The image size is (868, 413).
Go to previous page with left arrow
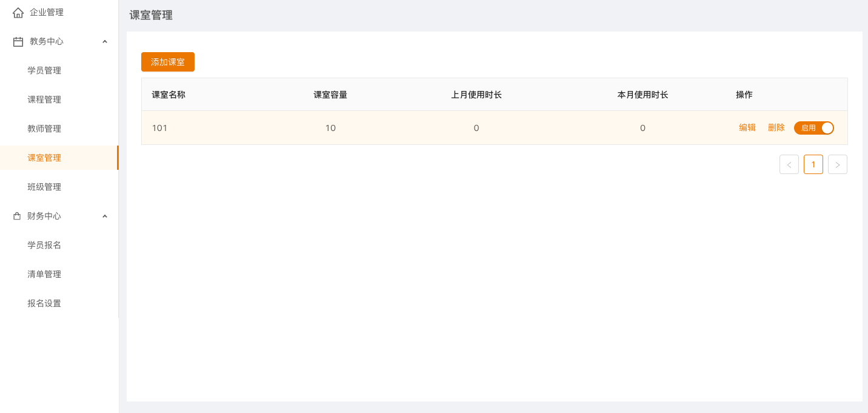click(x=789, y=164)
